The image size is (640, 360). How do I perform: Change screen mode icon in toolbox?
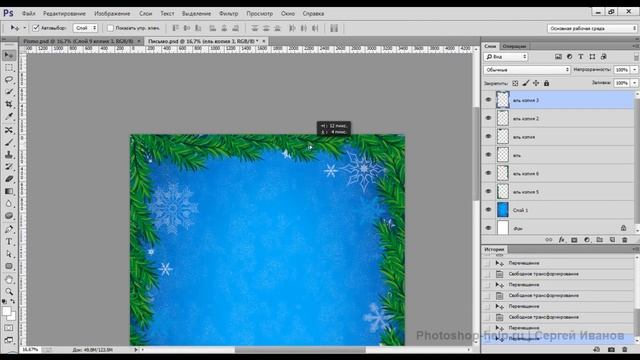pyautogui.click(x=9, y=340)
